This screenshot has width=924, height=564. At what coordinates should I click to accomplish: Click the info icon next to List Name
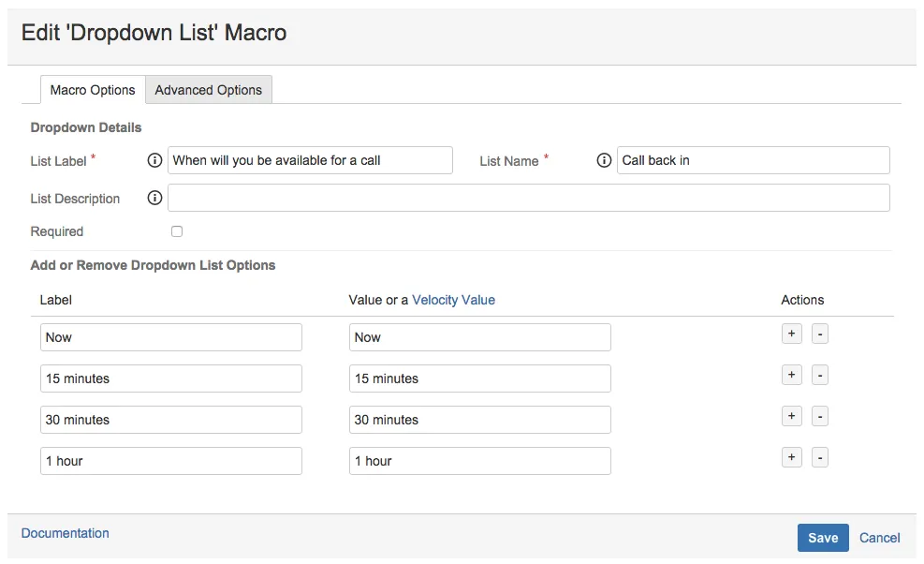[x=604, y=160]
